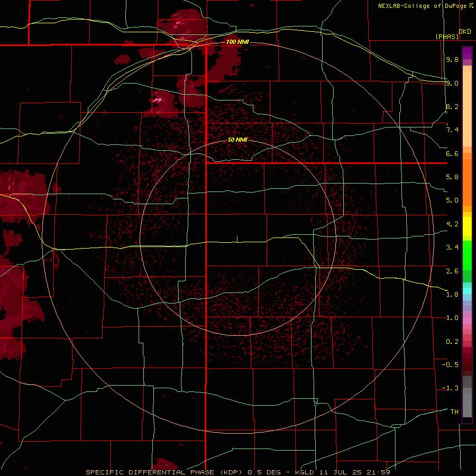The height and width of the screenshot is (476, 476).
Task: Click the 8.2 value on color scale
Action: click(452, 106)
